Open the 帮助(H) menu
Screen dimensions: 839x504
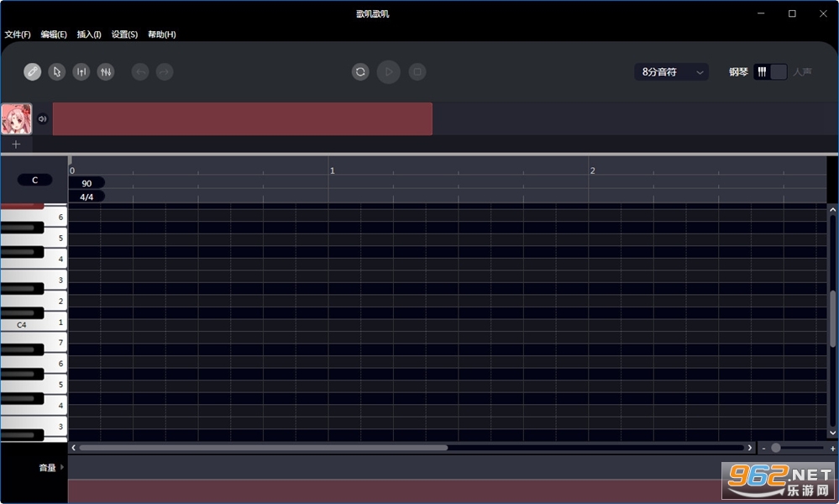pyautogui.click(x=161, y=34)
